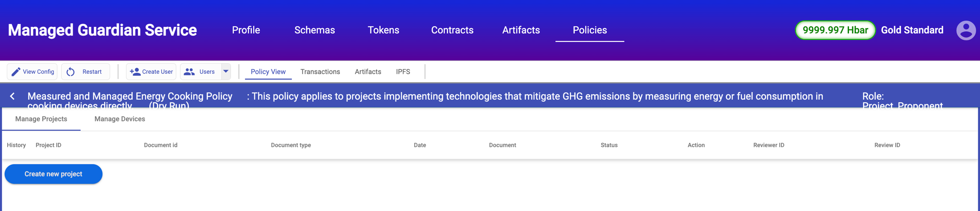Viewport: 980px width, 211px height.
Task: Click the Gold Standard username label
Action: tap(912, 30)
